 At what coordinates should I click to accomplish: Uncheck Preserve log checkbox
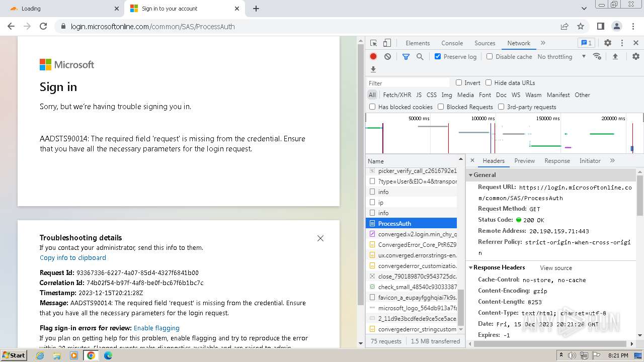coord(438,56)
